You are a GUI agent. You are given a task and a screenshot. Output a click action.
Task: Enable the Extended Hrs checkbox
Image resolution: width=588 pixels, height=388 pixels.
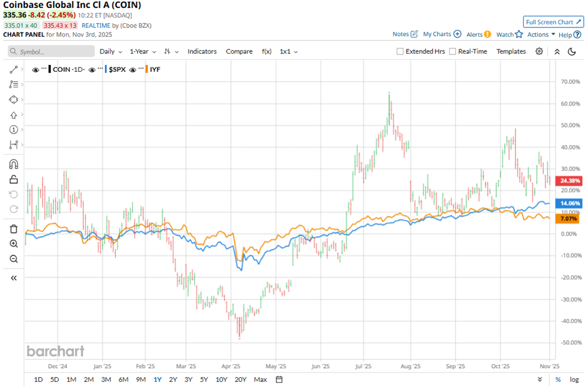tap(400, 51)
